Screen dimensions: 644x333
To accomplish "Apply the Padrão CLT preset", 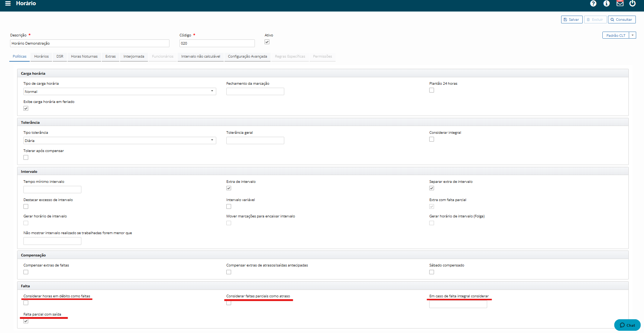I will click(x=616, y=35).
